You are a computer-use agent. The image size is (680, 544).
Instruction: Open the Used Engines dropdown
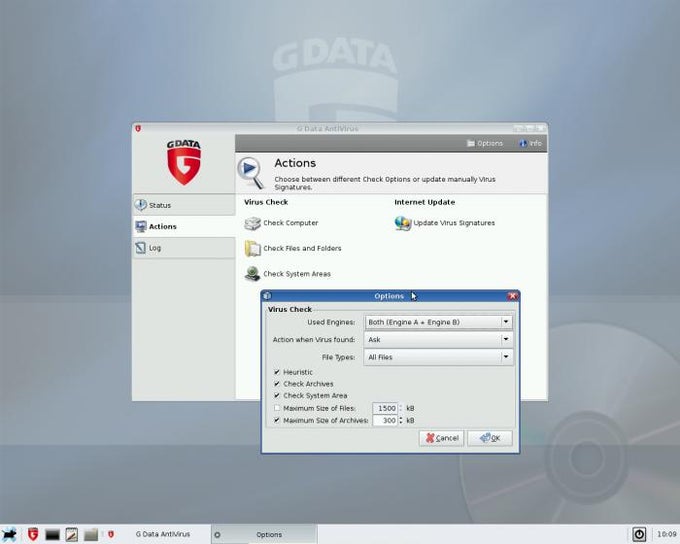(438, 322)
